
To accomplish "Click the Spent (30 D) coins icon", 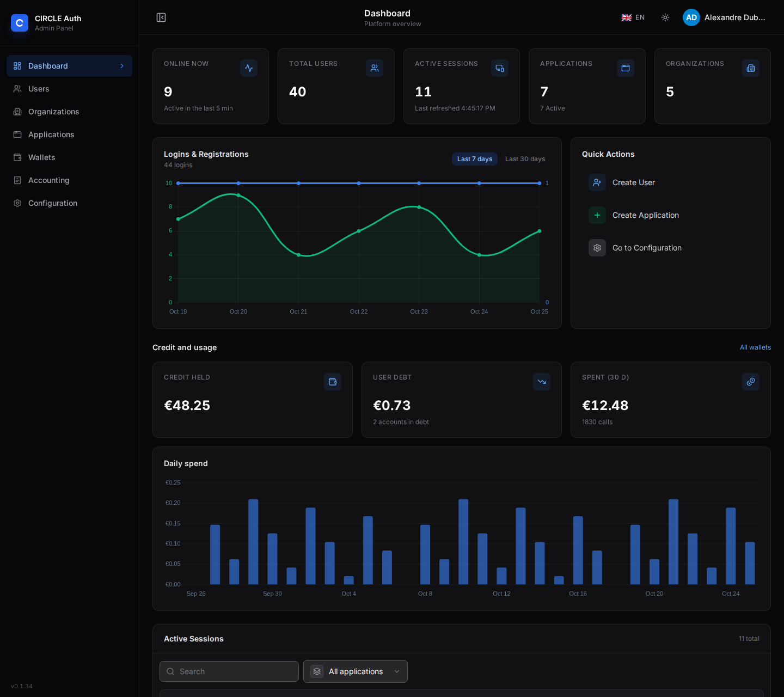I will point(751,382).
